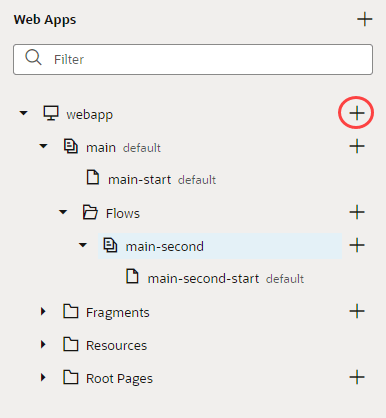Image resolution: width=386 pixels, height=418 pixels.
Task: Expand the Resources folder
Action: 43,344
